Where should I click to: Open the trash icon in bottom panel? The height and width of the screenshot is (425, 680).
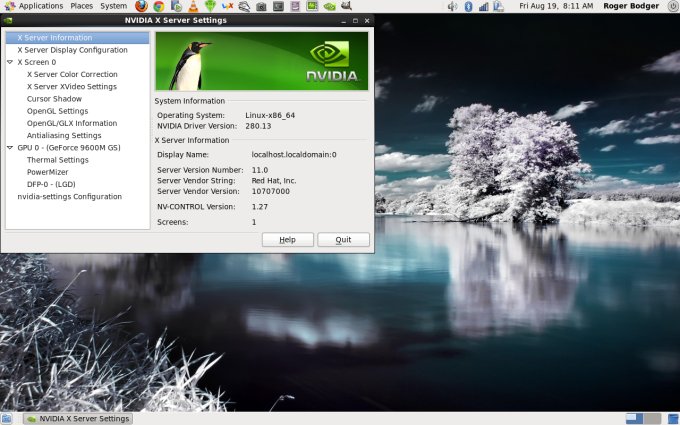[x=674, y=418]
